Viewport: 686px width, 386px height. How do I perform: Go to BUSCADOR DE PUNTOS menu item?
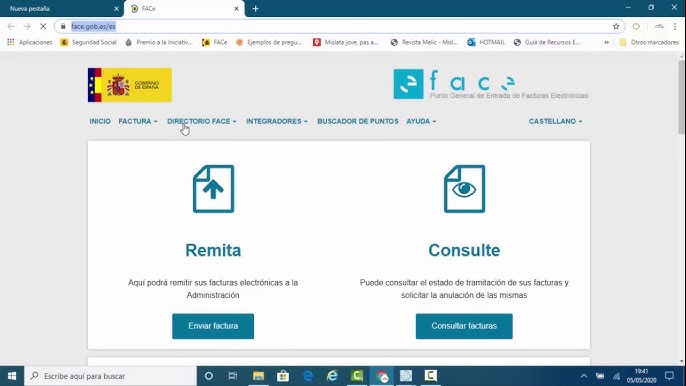tap(358, 121)
